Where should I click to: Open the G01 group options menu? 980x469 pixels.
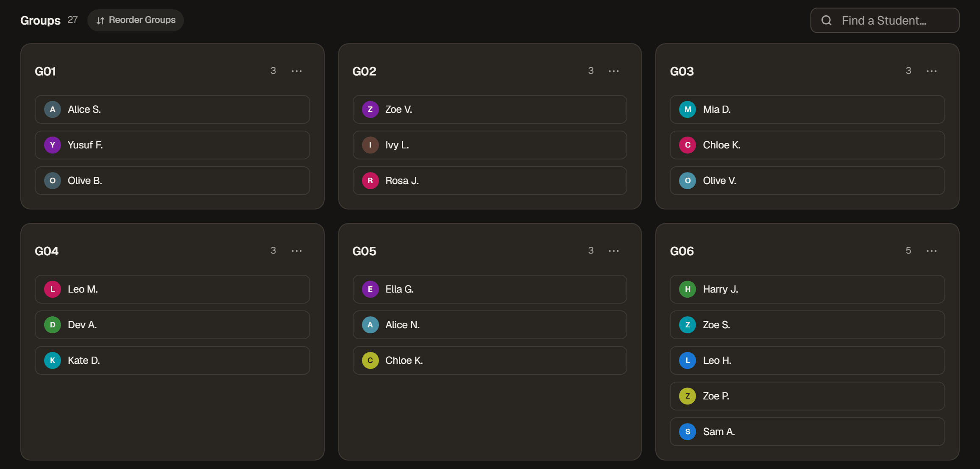tap(297, 71)
